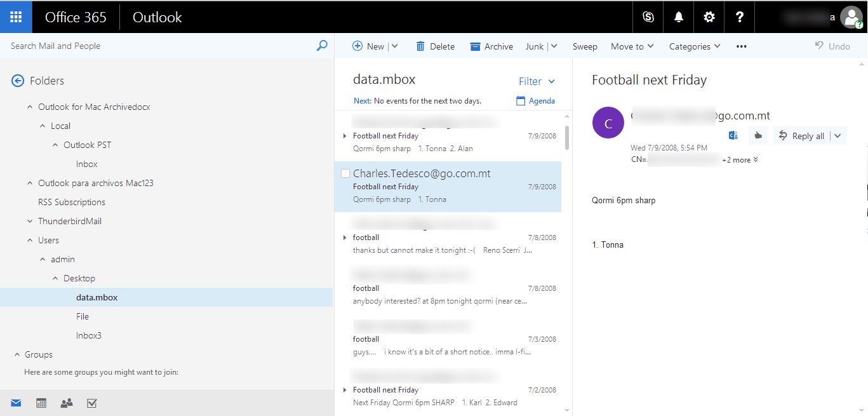Open Skype from the top bar
The width and height of the screenshot is (868, 416).
tap(648, 17)
